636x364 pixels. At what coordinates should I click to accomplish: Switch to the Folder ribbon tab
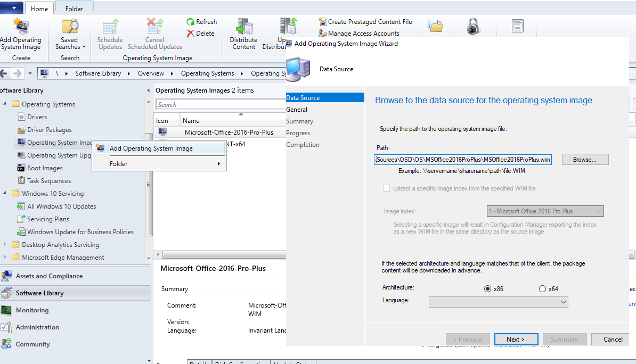[74, 9]
